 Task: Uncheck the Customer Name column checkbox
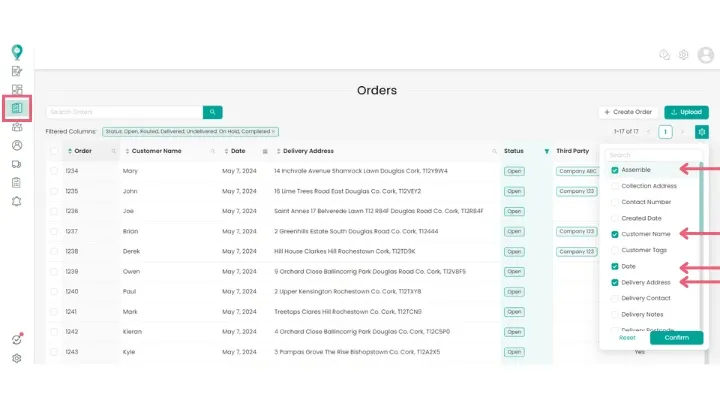click(x=615, y=234)
